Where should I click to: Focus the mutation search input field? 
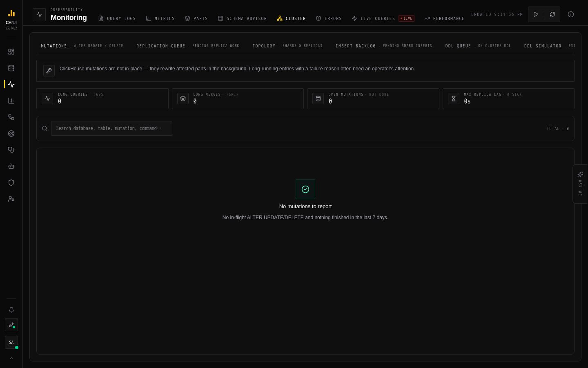tap(111, 128)
